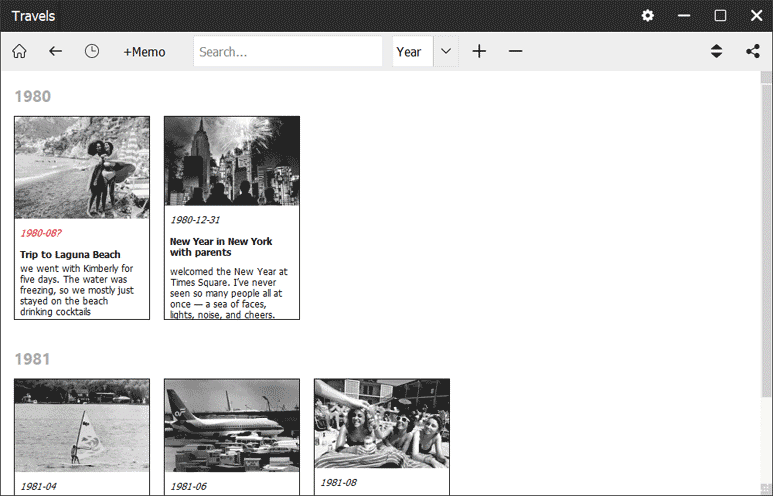Click the 1980 year heading
This screenshot has width=773, height=496.
(x=32, y=96)
